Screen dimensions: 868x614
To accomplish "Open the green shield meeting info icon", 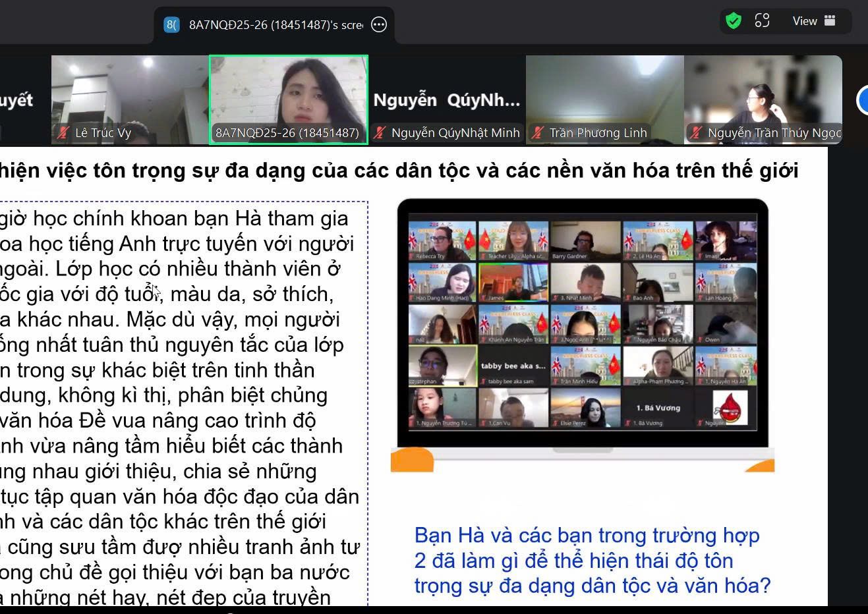I will (x=733, y=21).
